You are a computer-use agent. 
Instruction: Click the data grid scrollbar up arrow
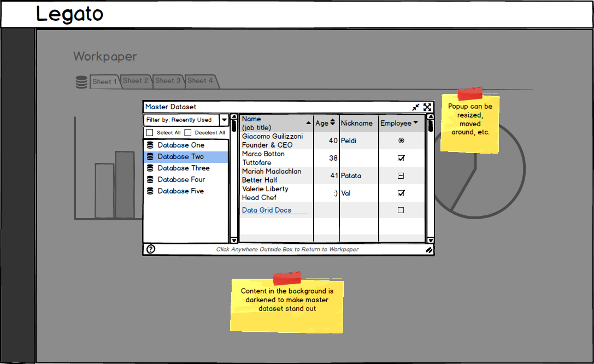[x=431, y=116]
